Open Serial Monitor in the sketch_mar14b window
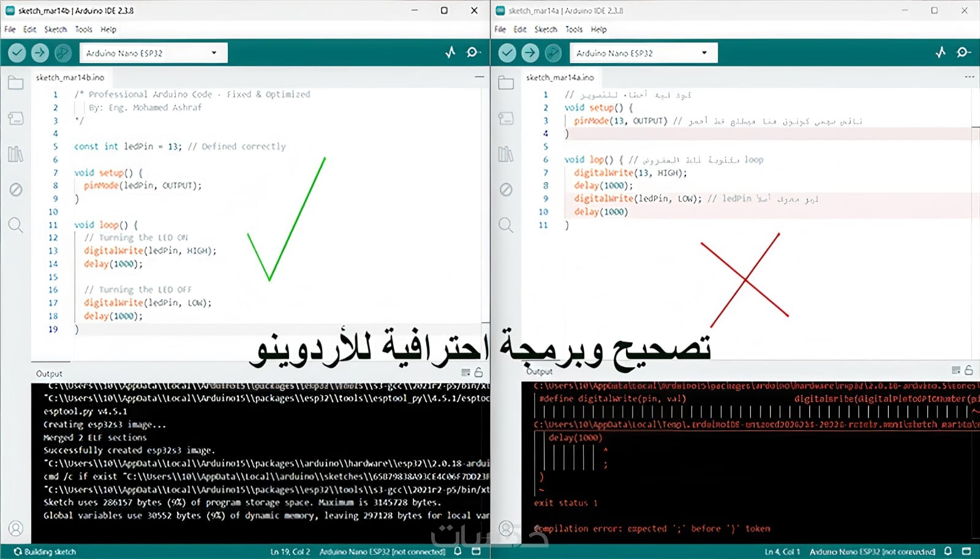Image resolution: width=980 pixels, height=559 pixels. [x=473, y=53]
